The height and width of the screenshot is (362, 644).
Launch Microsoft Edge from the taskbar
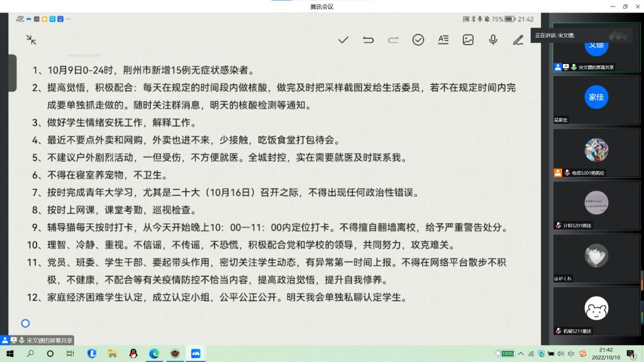point(154,353)
